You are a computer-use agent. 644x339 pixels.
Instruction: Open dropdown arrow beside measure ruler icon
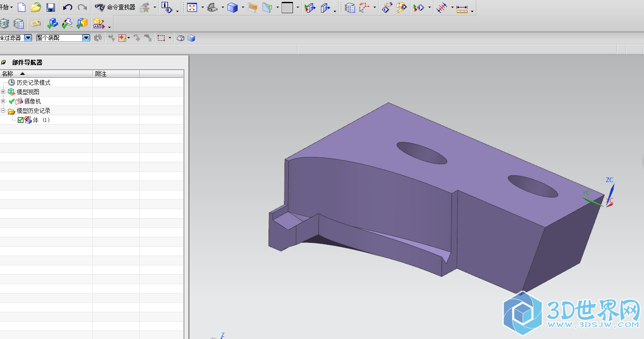(472, 10)
